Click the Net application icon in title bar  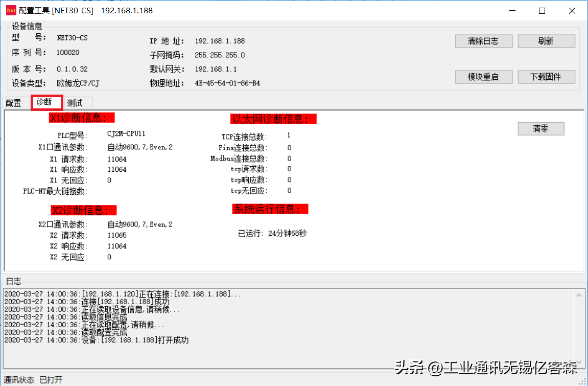click(x=11, y=10)
